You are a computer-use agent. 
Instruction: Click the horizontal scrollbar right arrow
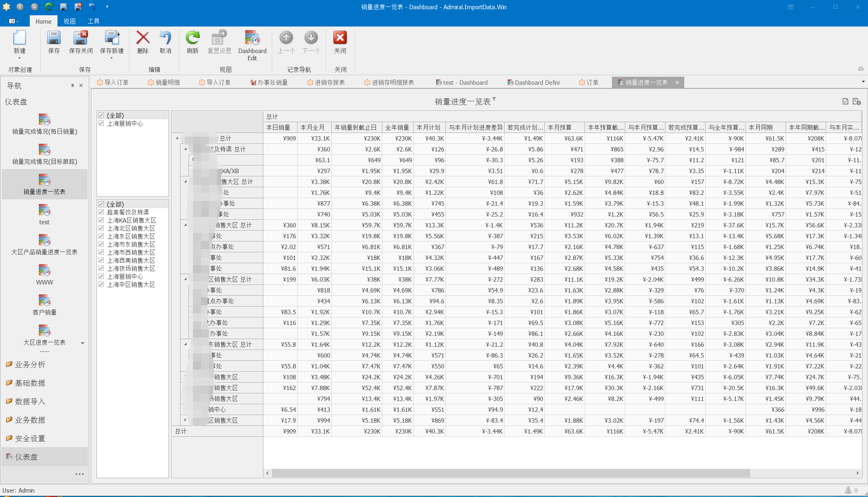[858, 473]
